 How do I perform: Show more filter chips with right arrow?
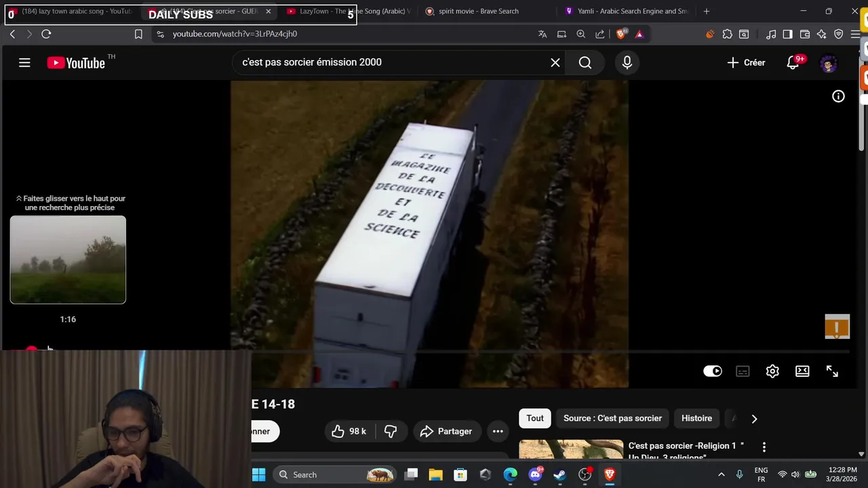point(754,419)
